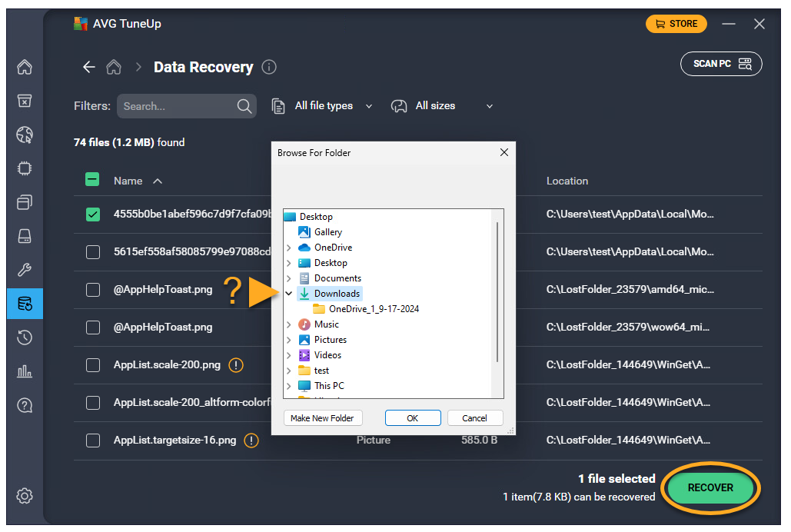Click the Search filter input field

tap(177, 106)
